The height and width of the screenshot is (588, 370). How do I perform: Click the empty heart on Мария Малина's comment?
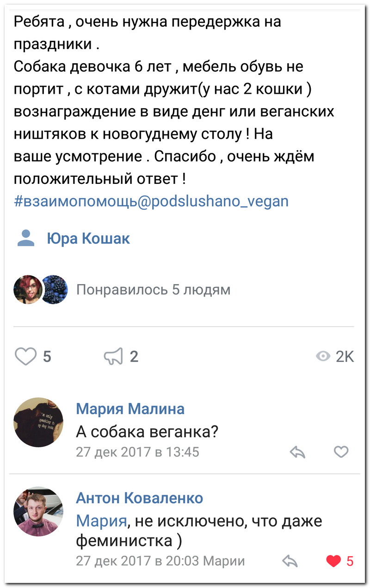pos(342,453)
